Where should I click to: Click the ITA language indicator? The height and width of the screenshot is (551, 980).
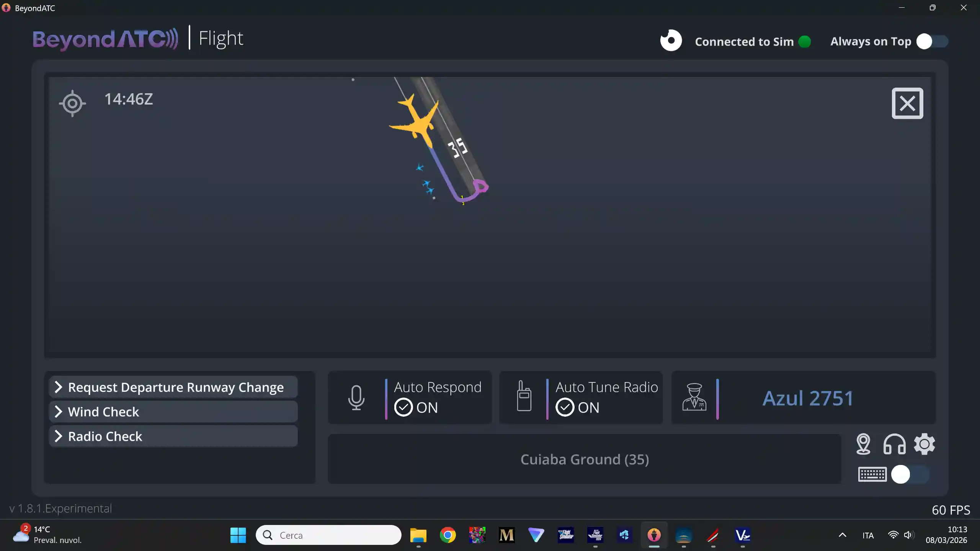pyautogui.click(x=868, y=535)
